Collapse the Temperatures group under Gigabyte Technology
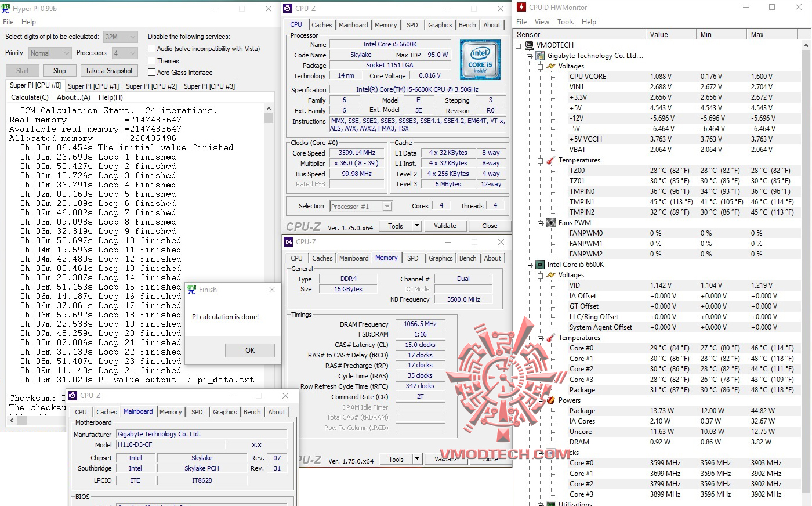 540,160
